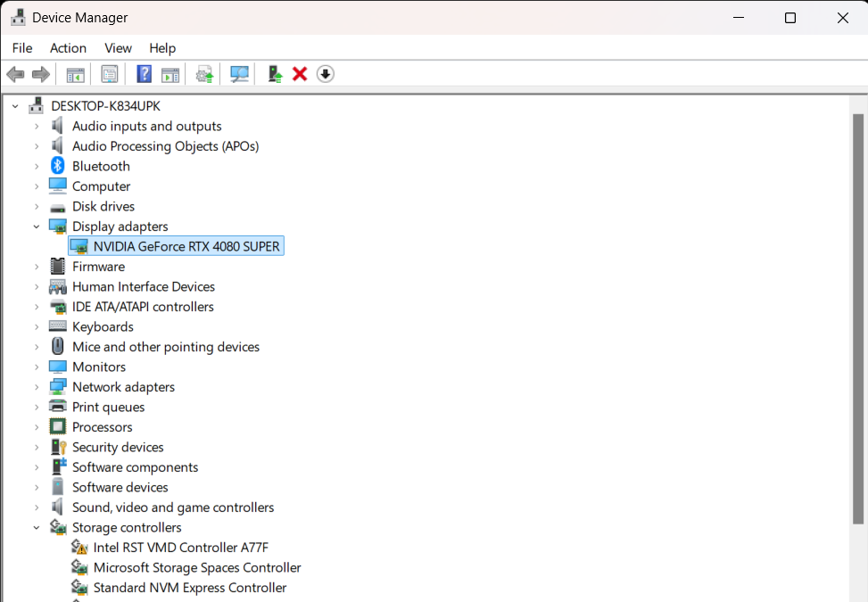Expand the IDE ATA/ATAPI controllers category

tap(37, 307)
